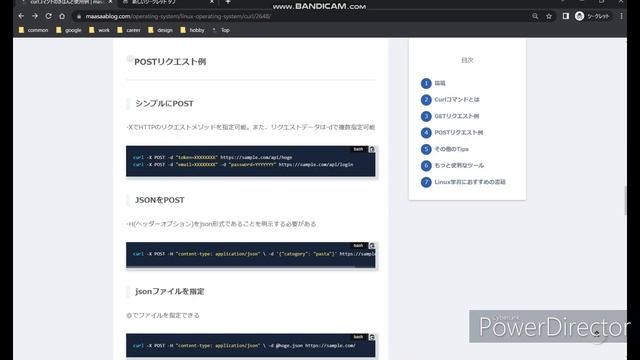Screen dimensions: 640x360
Task: Click the JSONをPOST subheading
Action: click(160, 200)
